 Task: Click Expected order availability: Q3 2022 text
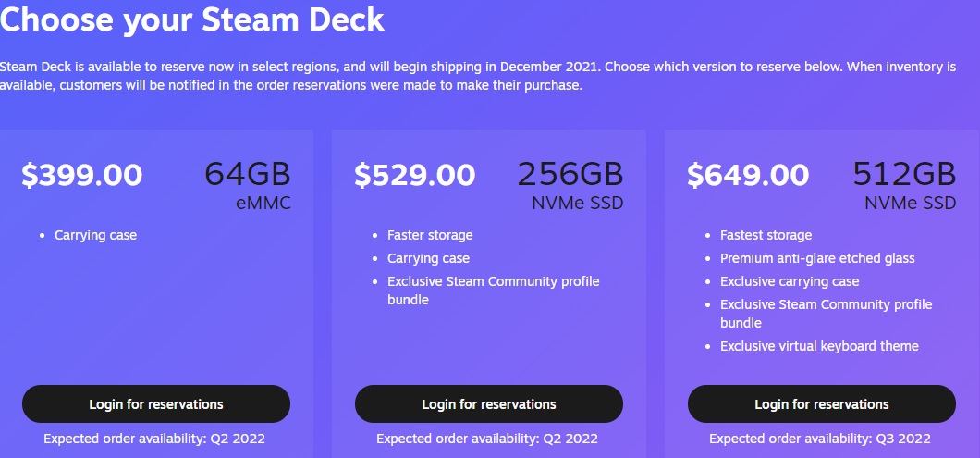(x=820, y=439)
